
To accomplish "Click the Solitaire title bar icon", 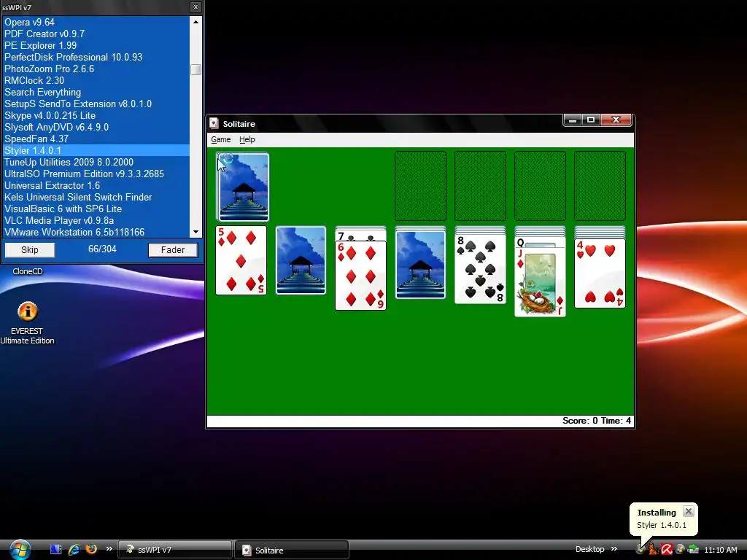I will tap(214, 124).
